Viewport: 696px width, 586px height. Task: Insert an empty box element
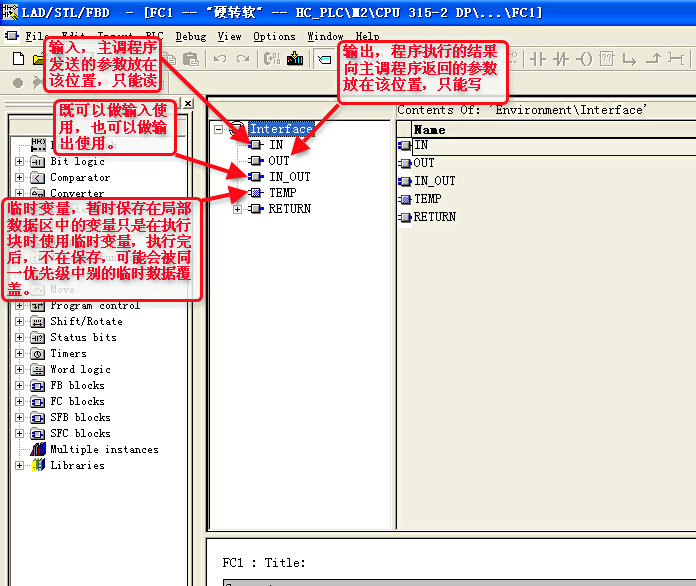(x=607, y=59)
